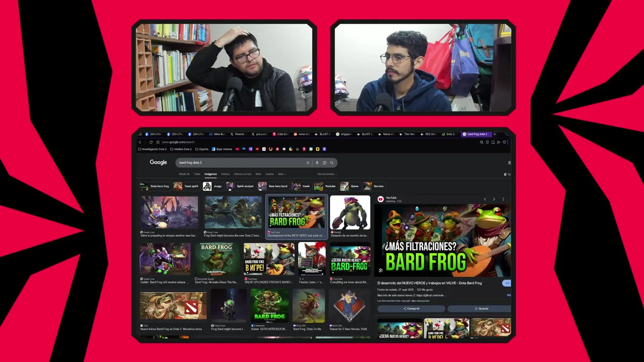Select the Todo search tab

[197, 174]
